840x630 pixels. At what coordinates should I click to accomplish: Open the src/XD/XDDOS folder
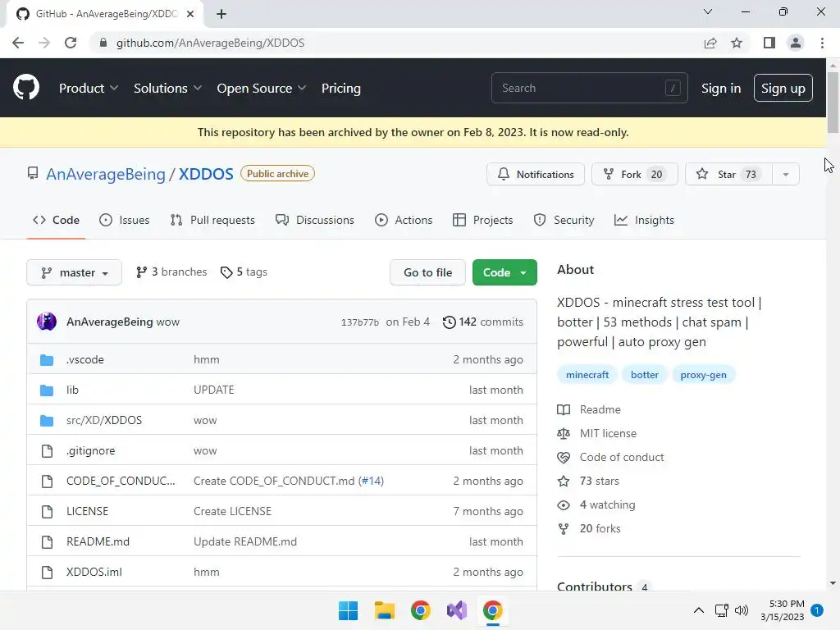coord(104,420)
